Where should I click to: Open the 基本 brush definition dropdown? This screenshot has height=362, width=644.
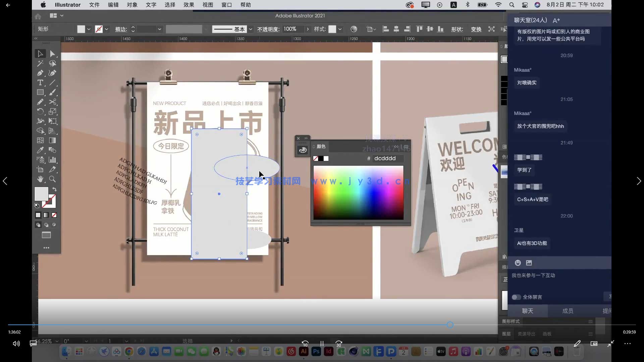250,29
